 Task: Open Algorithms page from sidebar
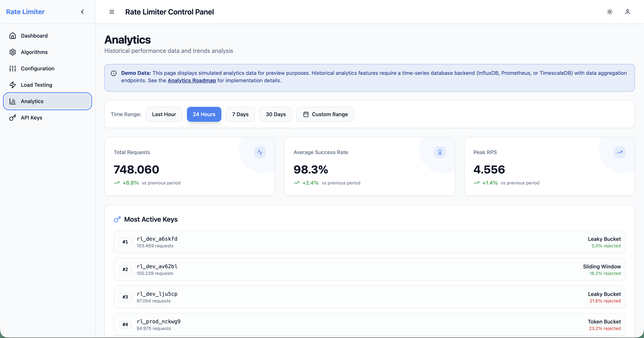coord(48,52)
